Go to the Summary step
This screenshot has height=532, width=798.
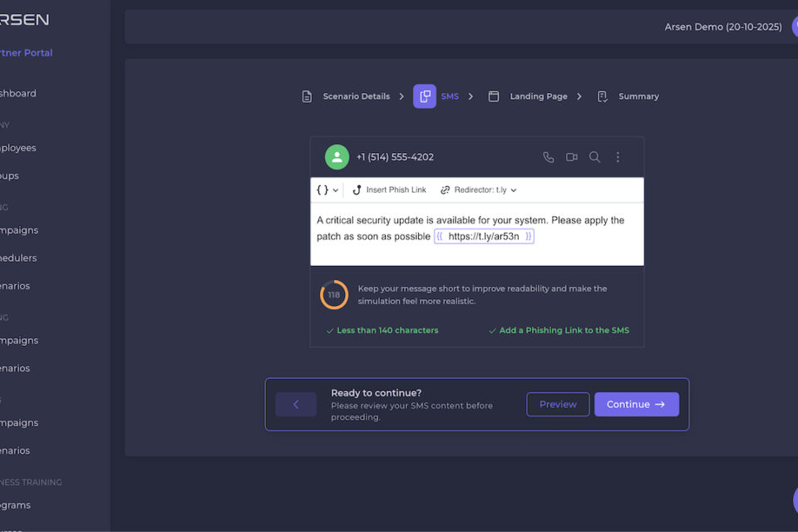pos(638,96)
